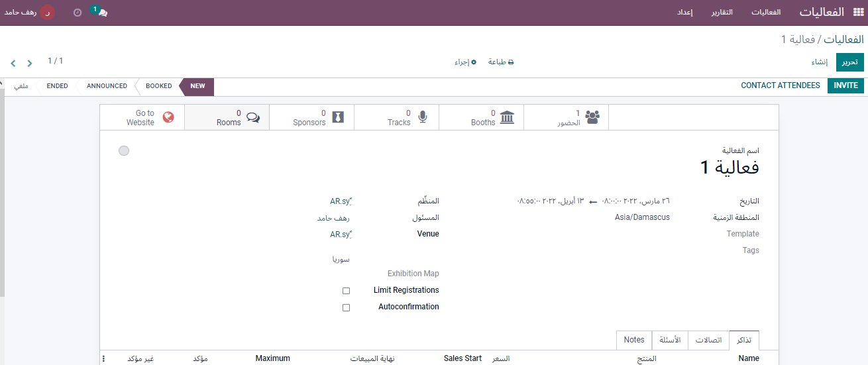
Task: Click the INVITE button
Action: (x=845, y=85)
